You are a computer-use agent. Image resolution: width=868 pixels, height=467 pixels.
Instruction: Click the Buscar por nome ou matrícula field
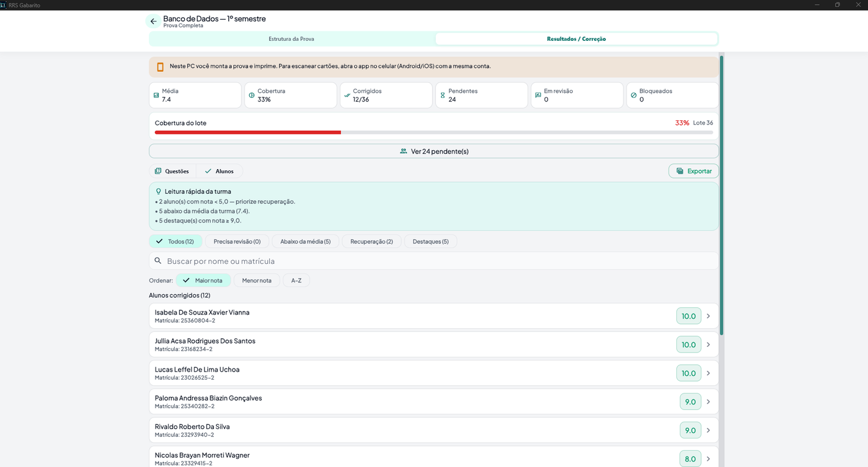coord(434,261)
